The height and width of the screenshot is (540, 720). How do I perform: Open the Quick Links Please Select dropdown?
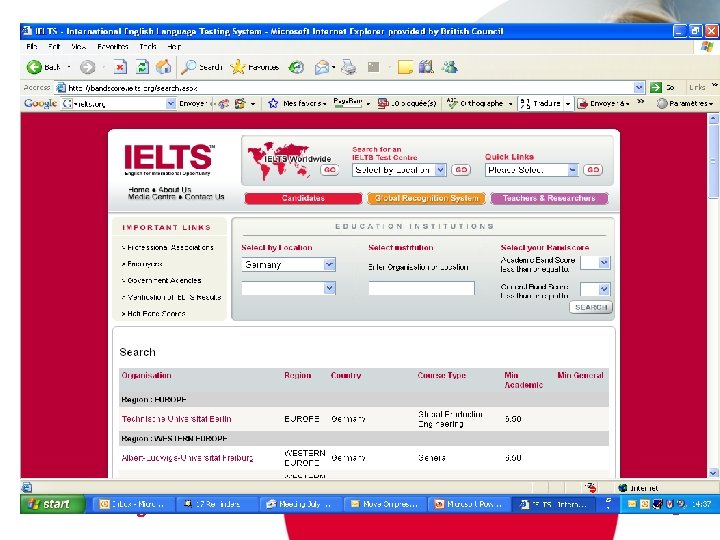click(572, 170)
